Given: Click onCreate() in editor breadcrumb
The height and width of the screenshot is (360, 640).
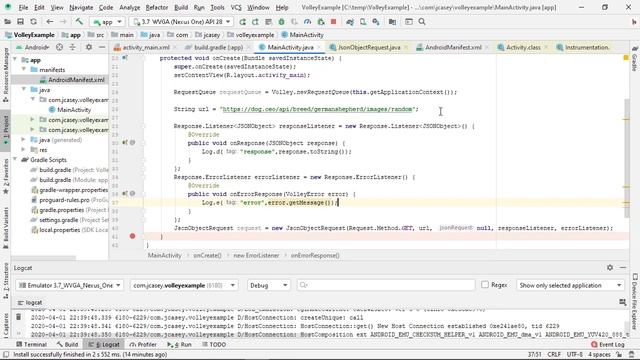Looking at the screenshot, I should [x=207, y=255].
